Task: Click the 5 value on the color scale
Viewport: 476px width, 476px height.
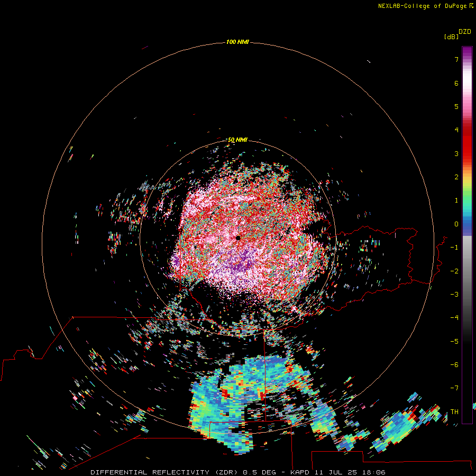Action: 456,106
